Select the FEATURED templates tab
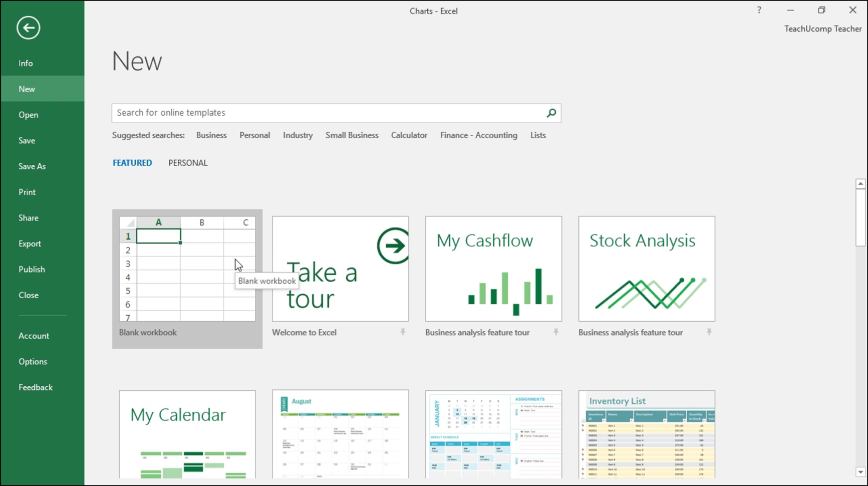 pos(132,162)
